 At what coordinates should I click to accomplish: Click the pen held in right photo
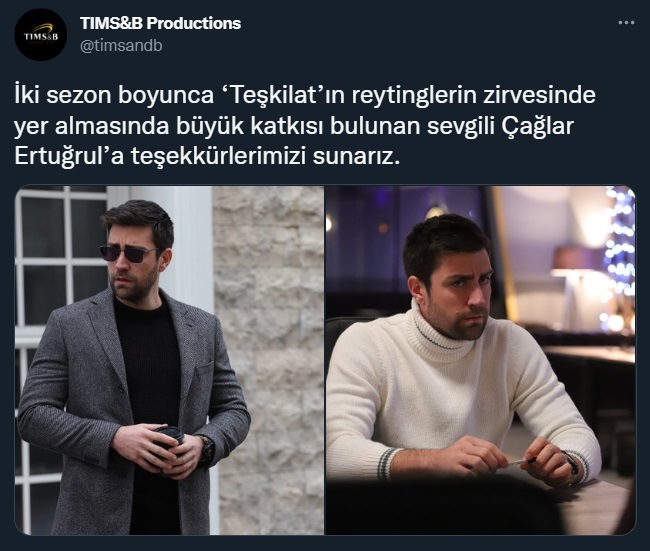click(523, 461)
